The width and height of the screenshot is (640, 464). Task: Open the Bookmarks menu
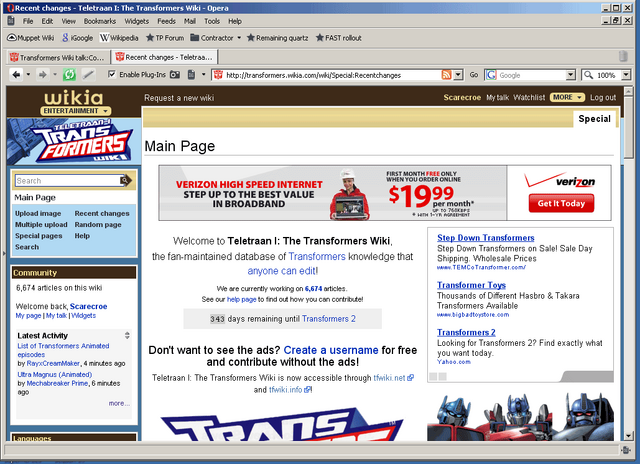(100, 21)
